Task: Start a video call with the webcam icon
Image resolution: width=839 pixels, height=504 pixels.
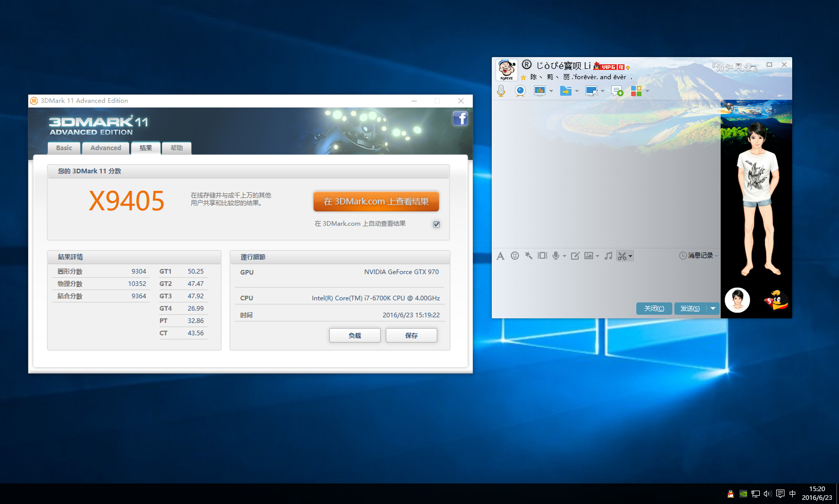Action: click(521, 91)
